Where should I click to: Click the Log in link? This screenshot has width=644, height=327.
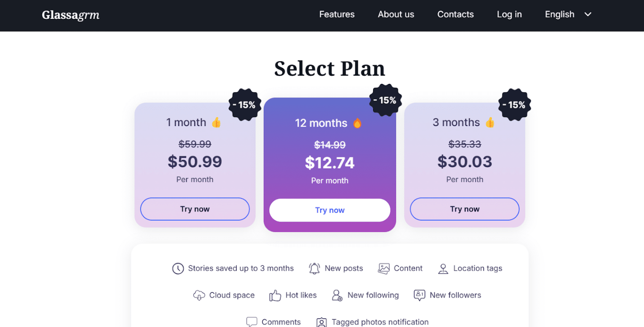509,14
